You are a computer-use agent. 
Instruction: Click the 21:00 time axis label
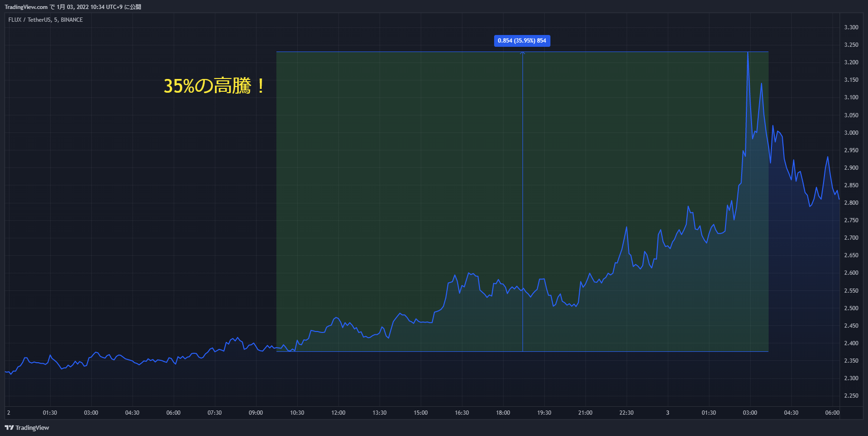(x=585, y=413)
